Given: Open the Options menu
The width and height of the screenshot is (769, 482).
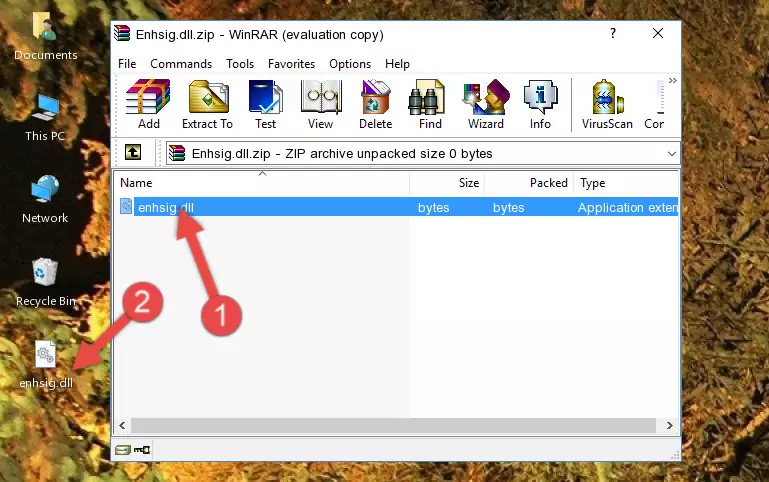Looking at the screenshot, I should click(x=350, y=64).
